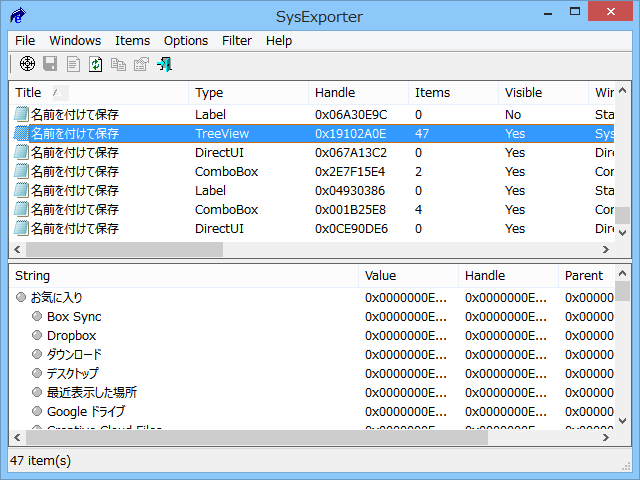Click lower list horizontal scrollbar left arrow
The image size is (640, 480).
pos(17,438)
